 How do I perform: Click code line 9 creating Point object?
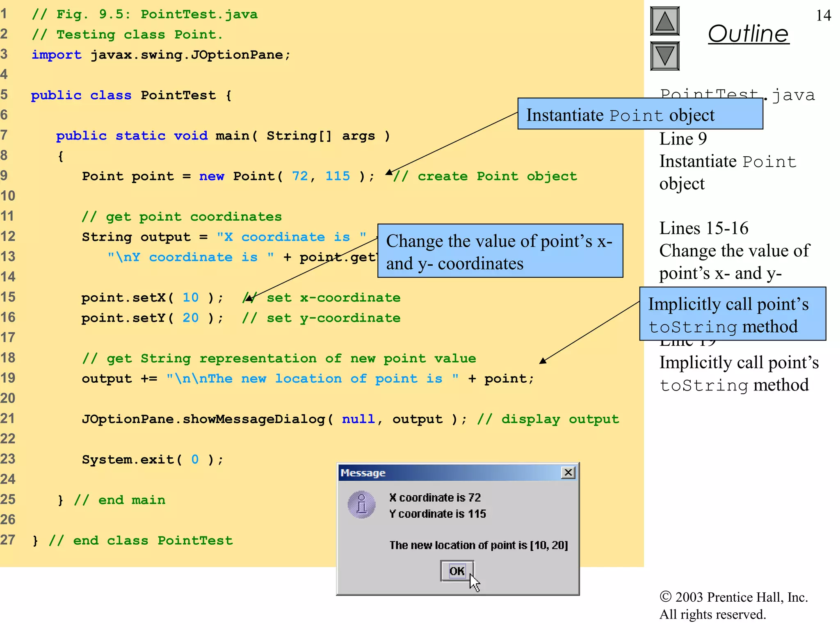click(x=228, y=176)
